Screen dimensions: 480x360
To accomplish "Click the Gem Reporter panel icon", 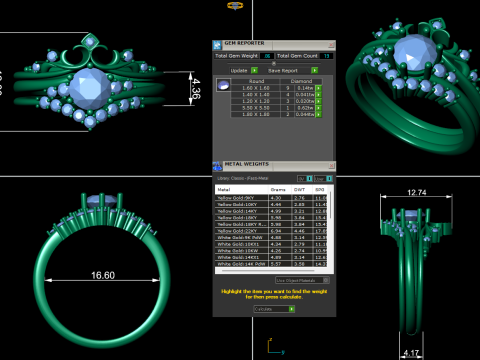I will [x=217, y=45].
